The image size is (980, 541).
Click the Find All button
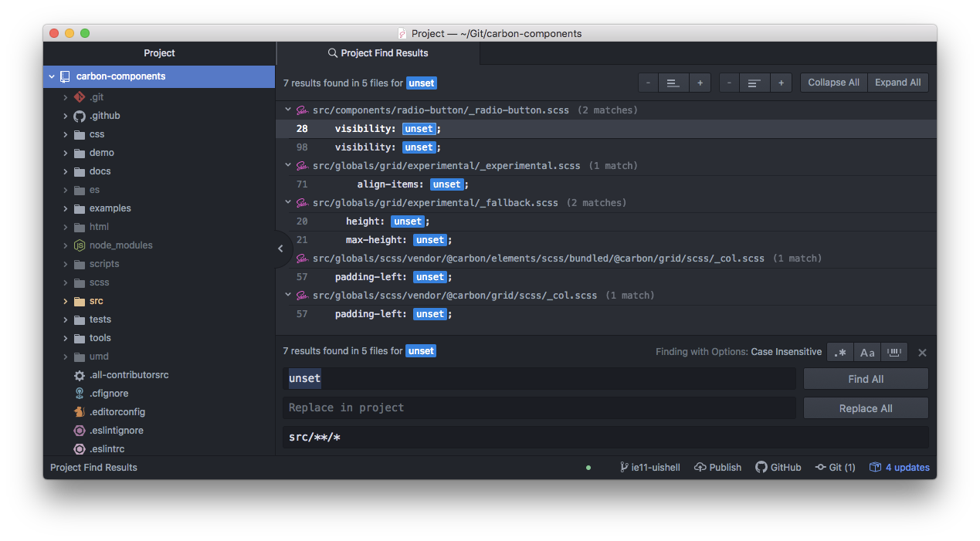pos(866,379)
